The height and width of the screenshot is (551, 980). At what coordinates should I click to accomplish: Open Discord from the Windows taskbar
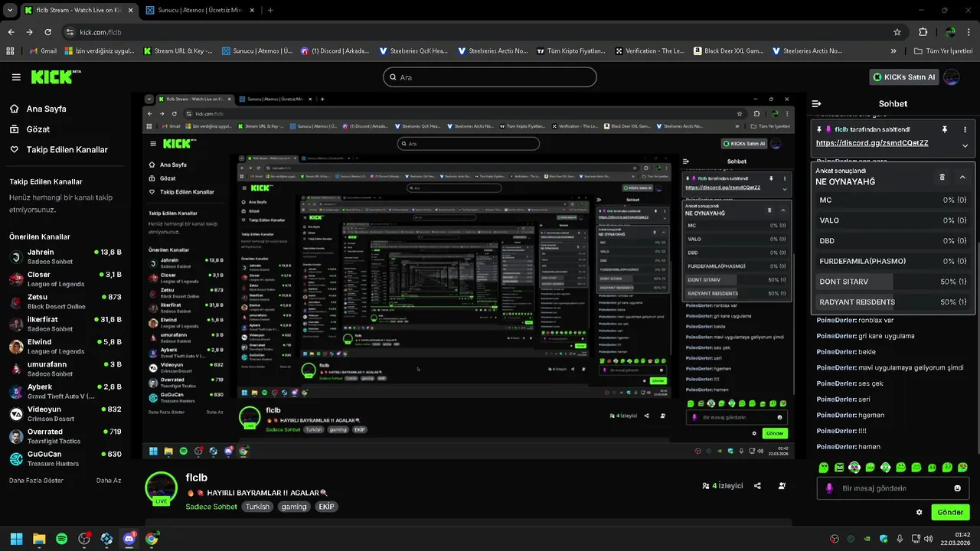[129, 539]
